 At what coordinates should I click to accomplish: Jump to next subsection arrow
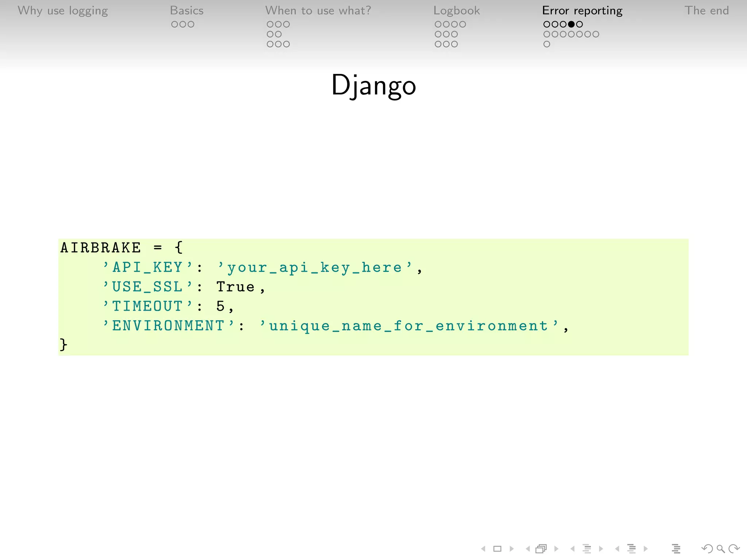click(601, 549)
